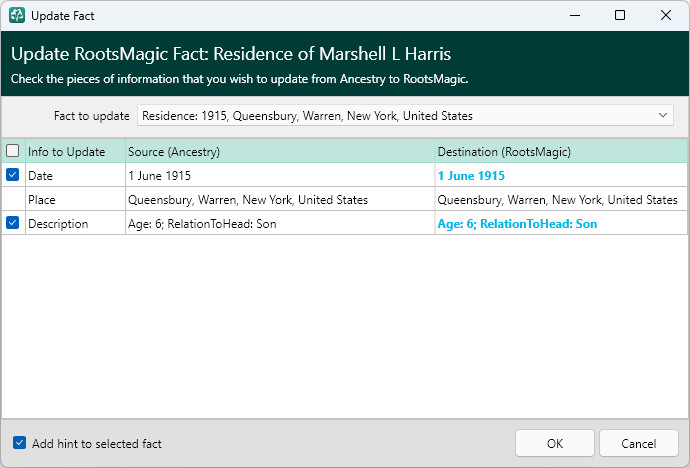This screenshot has width=690, height=468.
Task: Toggle 'Add hint to selected fact' checkbox
Action: coord(19,443)
